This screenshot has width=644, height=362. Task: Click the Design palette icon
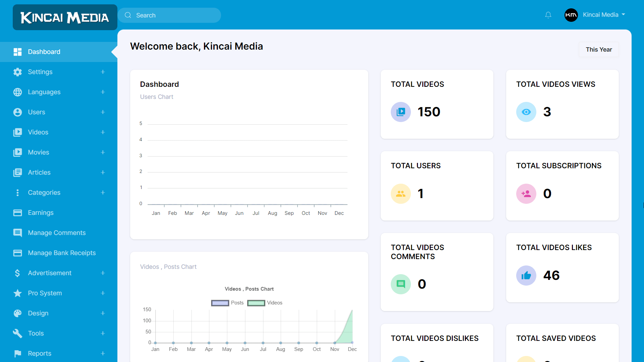pos(17,313)
